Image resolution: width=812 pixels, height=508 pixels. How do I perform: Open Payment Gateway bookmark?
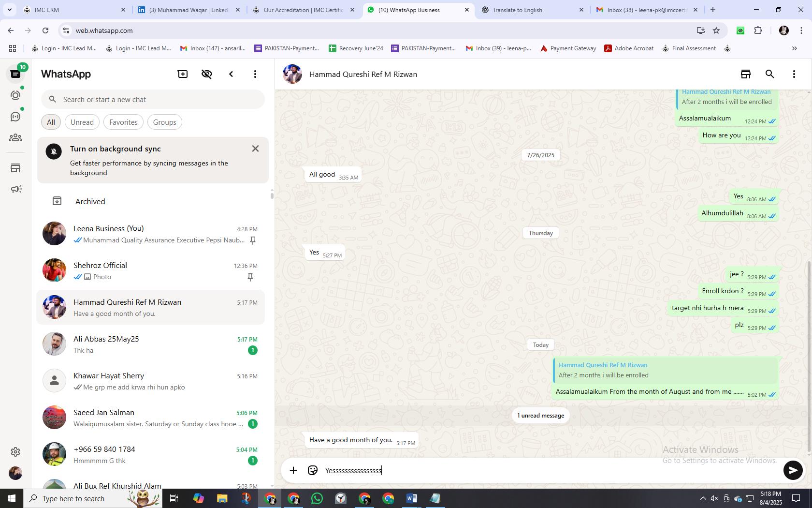(568, 48)
